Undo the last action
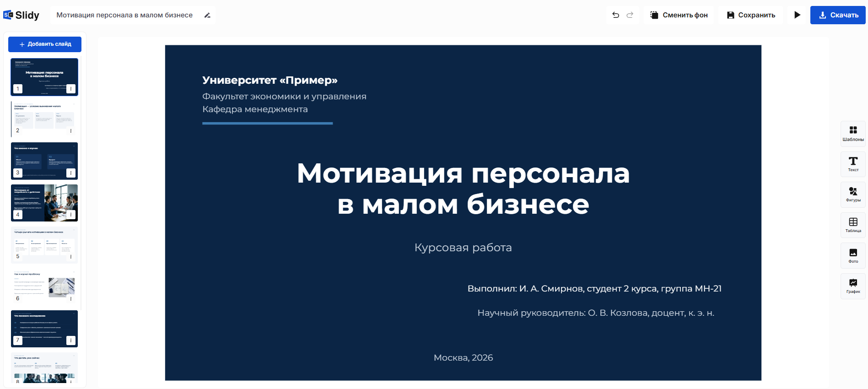The height and width of the screenshot is (389, 868). 616,15
